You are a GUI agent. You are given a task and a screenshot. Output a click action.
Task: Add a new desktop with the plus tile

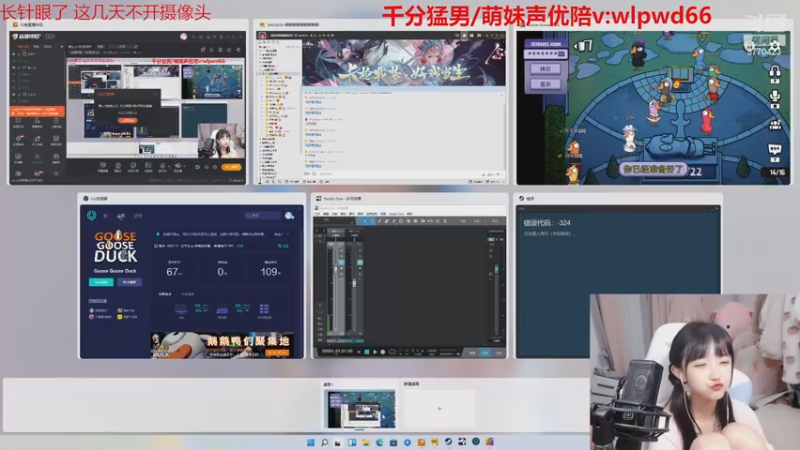[x=439, y=409]
